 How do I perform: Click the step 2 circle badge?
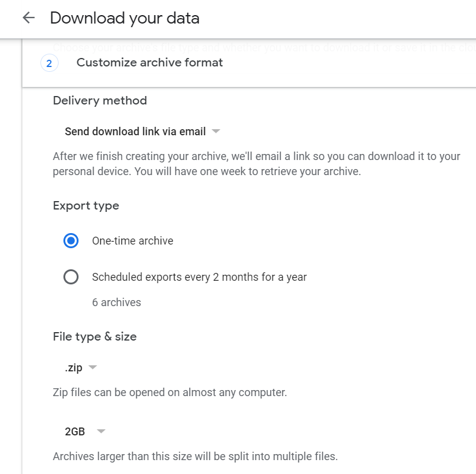coord(50,63)
